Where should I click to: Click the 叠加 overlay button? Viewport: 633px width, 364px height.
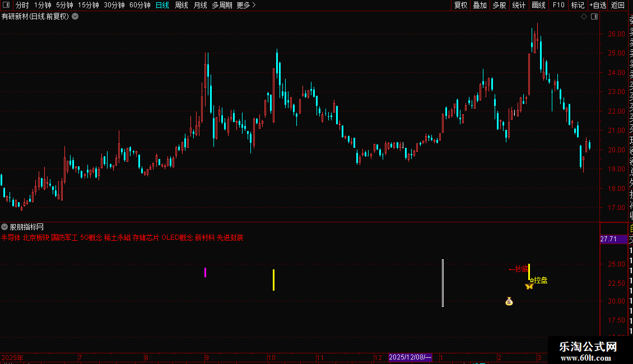pyautogui.click(x=480, y=5)
